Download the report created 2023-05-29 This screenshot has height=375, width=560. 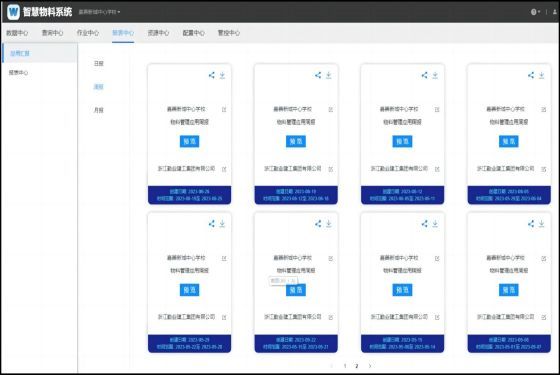[222, 224]
